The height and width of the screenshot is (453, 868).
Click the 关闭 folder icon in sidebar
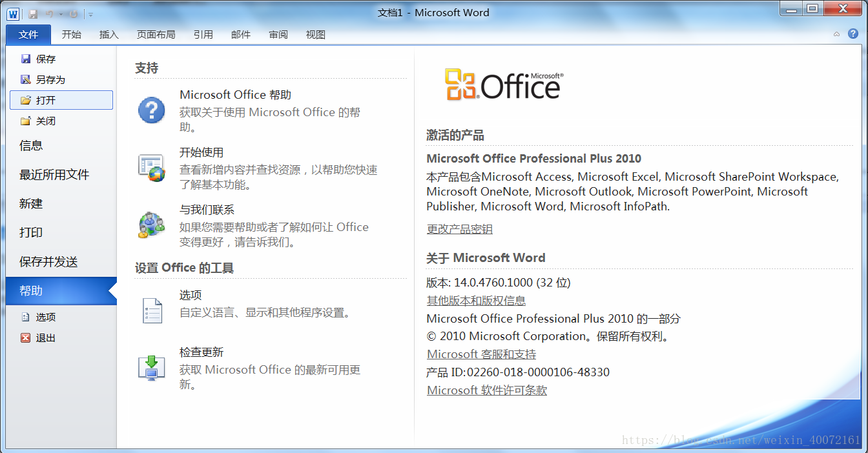coord(26,121)
